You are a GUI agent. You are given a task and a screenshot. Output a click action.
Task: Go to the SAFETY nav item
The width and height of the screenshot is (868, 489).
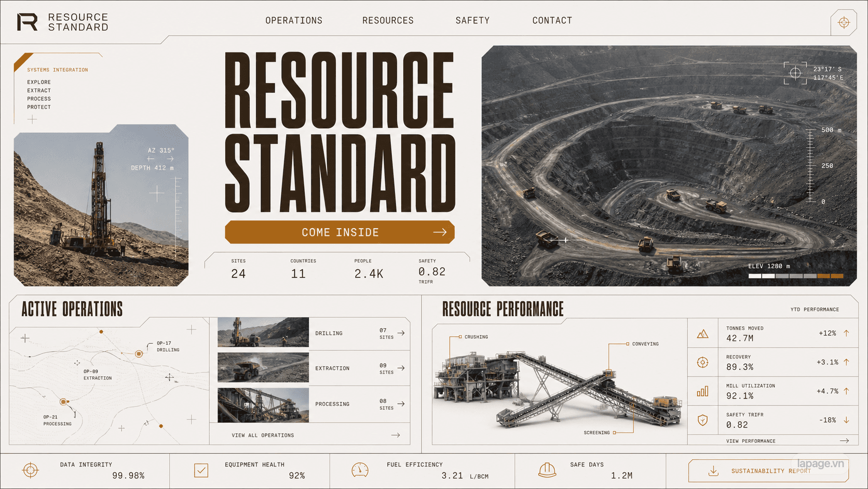472,20
